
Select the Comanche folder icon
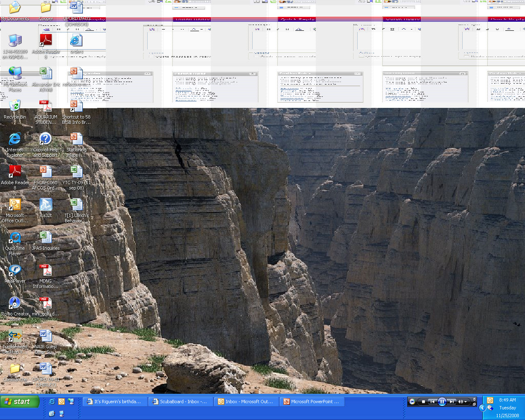[x=15, y=372]
